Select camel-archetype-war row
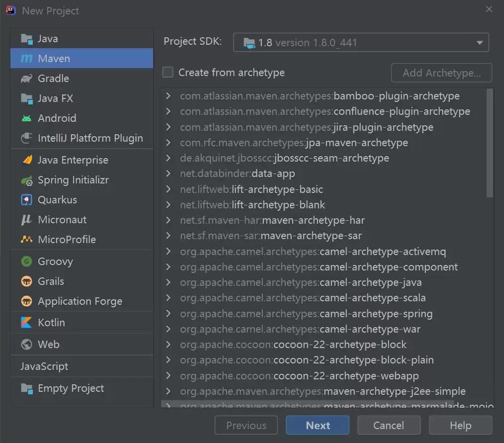This screenshot has height=443, width=504. pyautogui.click(x=325, y=329)
